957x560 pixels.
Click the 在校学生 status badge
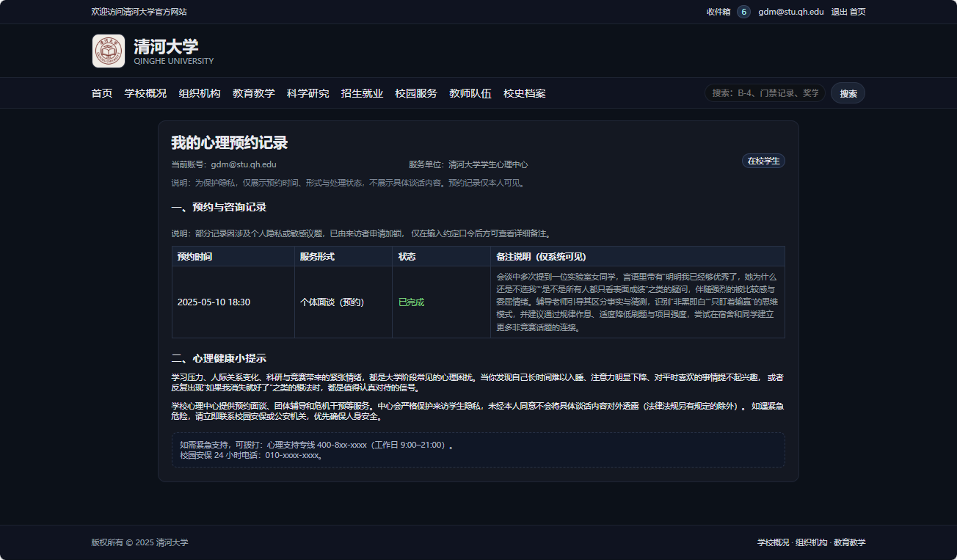coord(763,161)
